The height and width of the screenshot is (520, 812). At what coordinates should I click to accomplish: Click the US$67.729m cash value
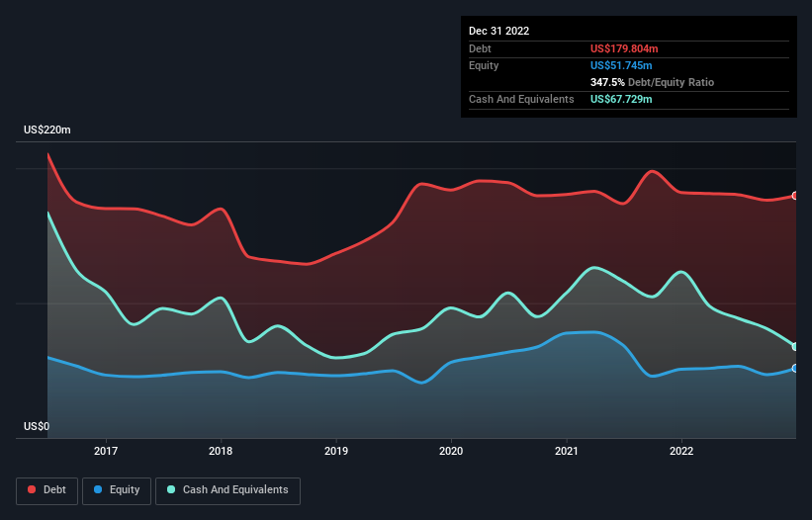[621, 99]
